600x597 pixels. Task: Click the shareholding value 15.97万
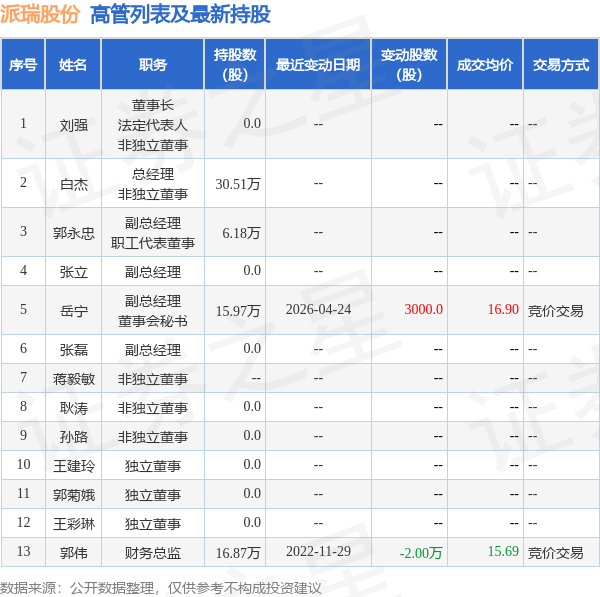click(x=238, y=311)
